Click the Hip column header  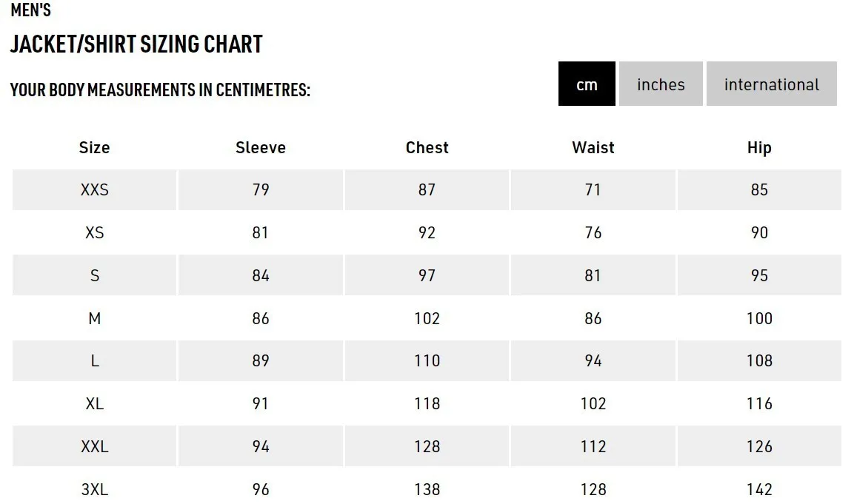(x=759, y=148)
